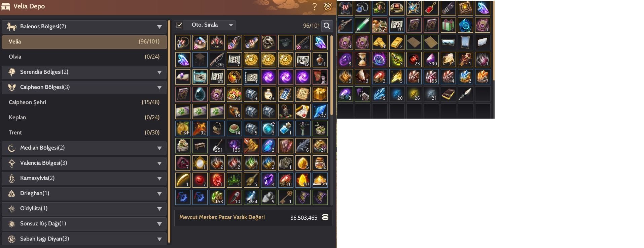Open the storage search magnifier icon
The image size is (644, 248).
tap(327, 26)
